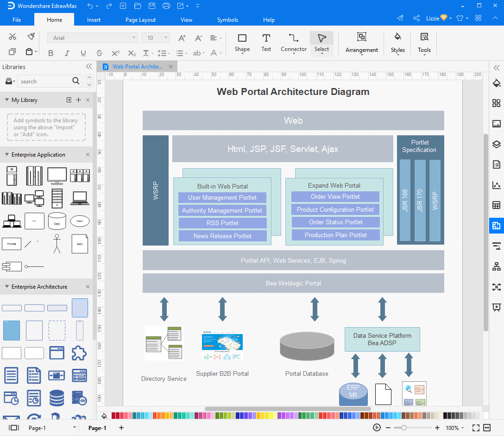Open the Symbols menu
Image resolution: width=504 pixels, height=436 pixels.
point(227,19)
